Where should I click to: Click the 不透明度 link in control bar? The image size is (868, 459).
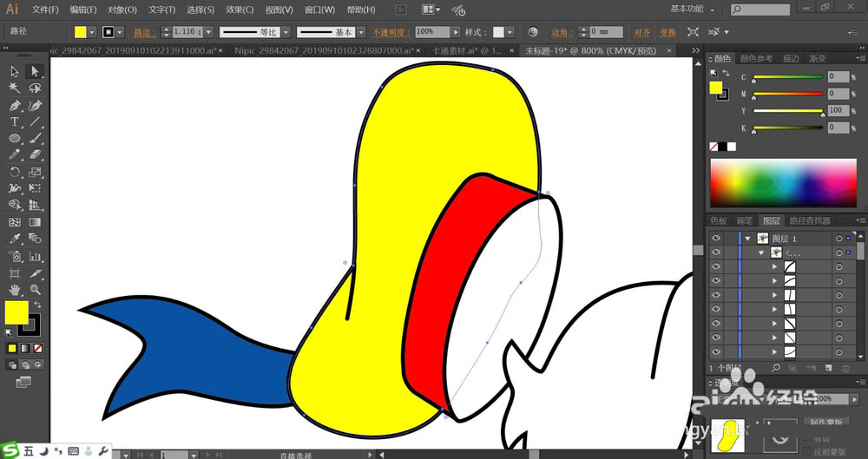[391, 32]
